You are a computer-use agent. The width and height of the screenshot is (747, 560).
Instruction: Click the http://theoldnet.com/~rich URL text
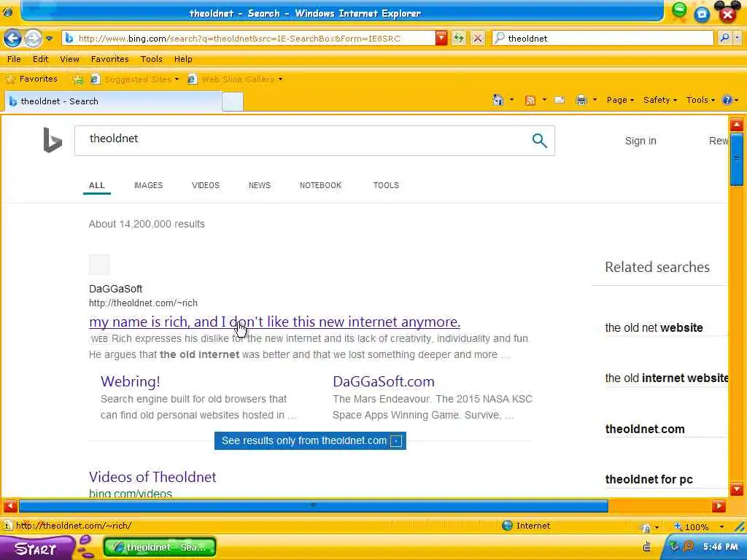point(143,303)
